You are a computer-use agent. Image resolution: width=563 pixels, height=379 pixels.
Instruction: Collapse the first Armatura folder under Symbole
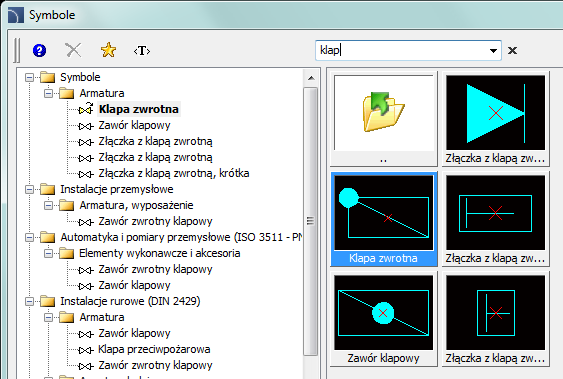coord(48,93)
